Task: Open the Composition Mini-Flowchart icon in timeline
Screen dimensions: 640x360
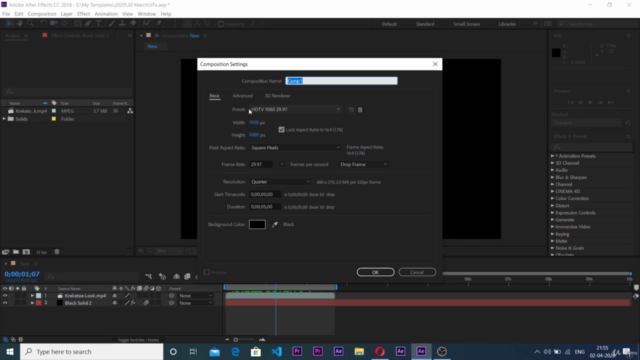Action: (149, 276)
